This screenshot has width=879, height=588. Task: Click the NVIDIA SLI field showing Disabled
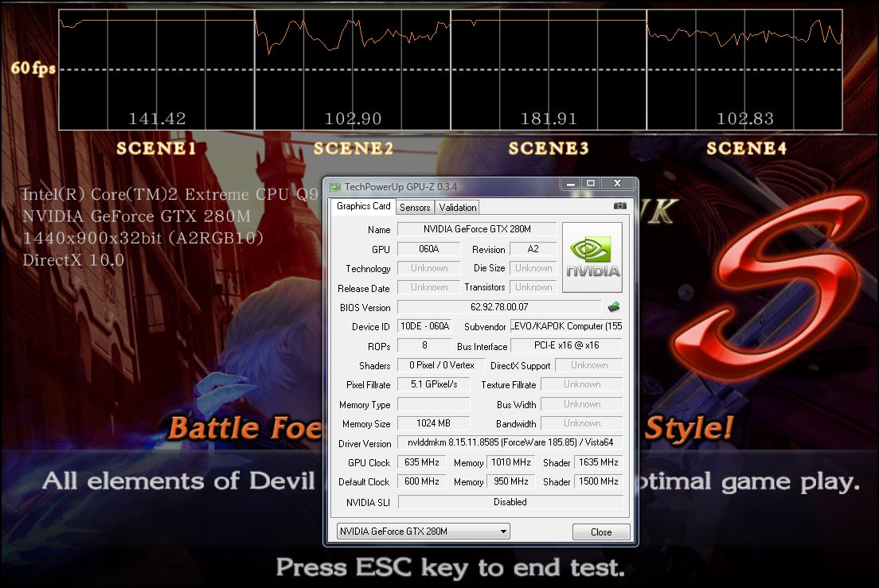(510, 502)
